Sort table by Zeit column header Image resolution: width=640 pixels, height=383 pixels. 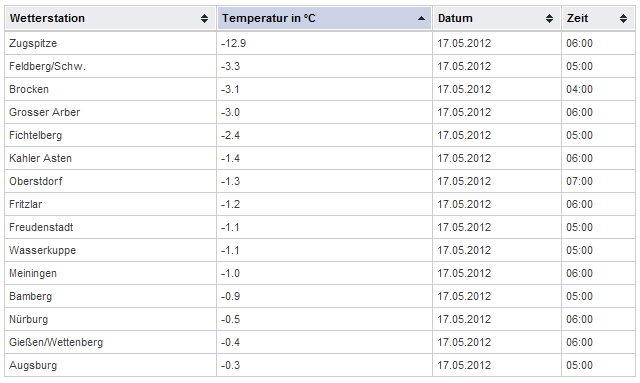[598, 18]
